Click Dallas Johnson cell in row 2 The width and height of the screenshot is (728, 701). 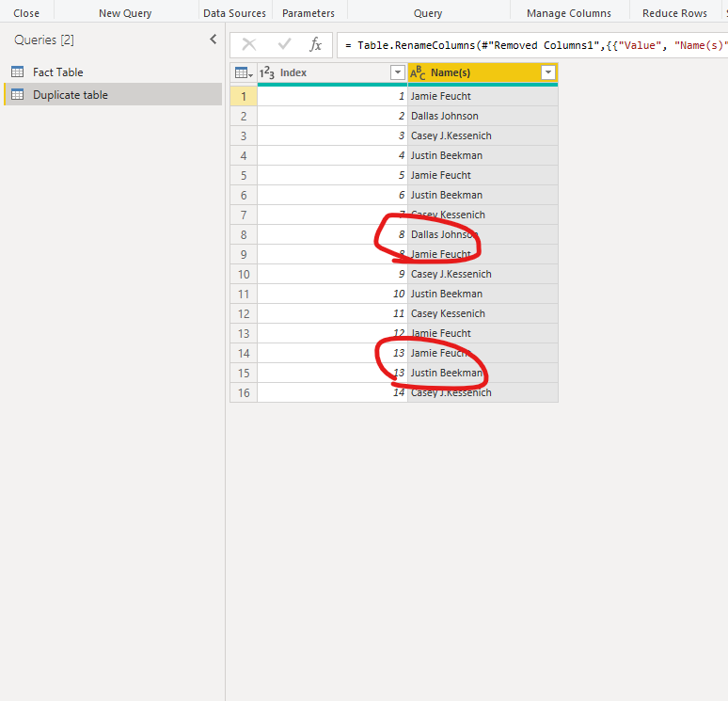(x=483, y=116)
